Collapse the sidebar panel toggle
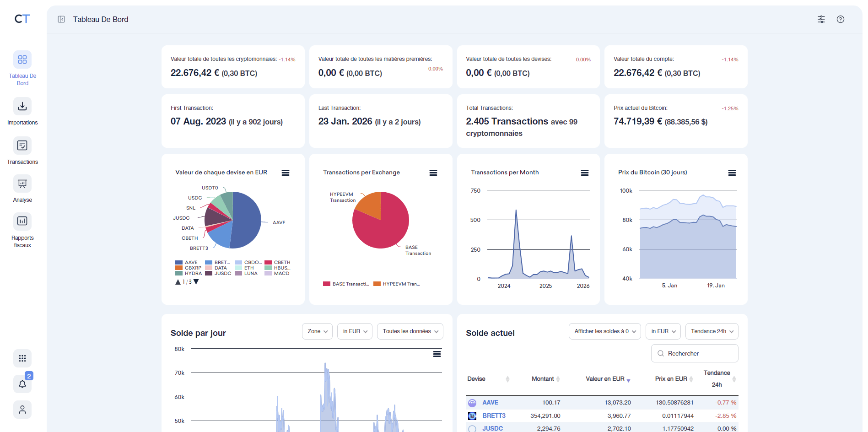Image resolution: width=868 pixels, height=432 pixels. (x=61, y=19)
